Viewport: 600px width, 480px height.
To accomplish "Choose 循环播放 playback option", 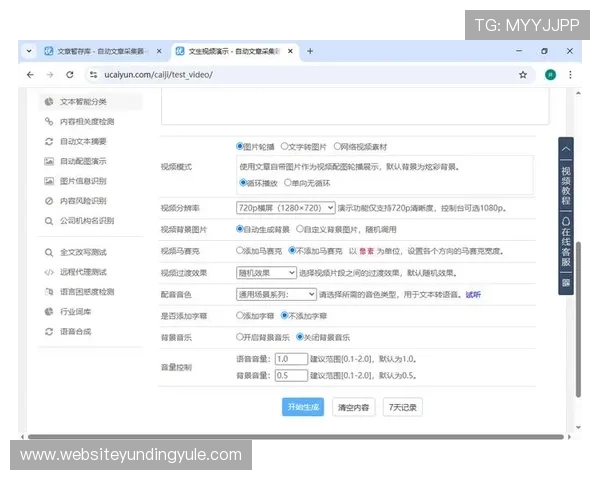I will (243, 183).
